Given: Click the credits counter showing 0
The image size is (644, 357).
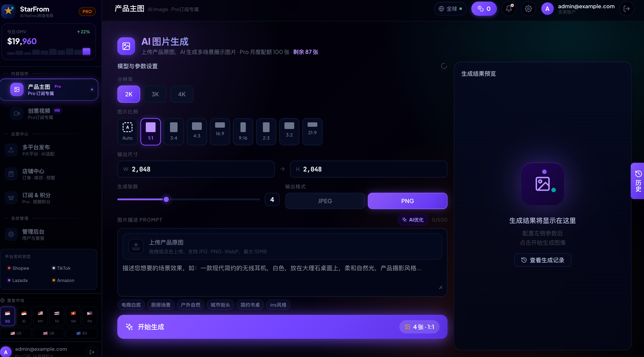Looking at the screenshot, I should (484, 9).
